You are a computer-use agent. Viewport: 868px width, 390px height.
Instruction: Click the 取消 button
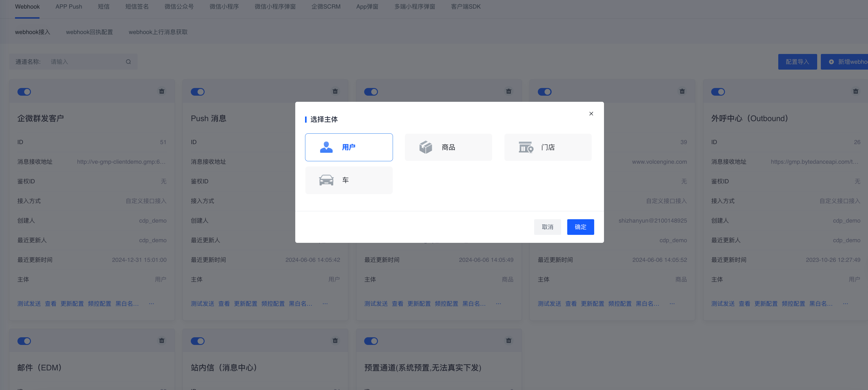click(x=547, y=227)
